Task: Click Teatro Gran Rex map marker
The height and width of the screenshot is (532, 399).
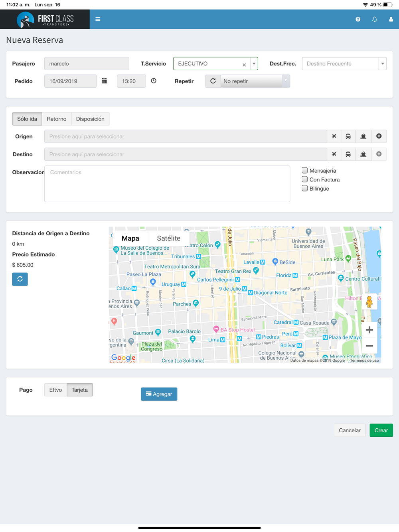Action: click(x=256, y=270)
